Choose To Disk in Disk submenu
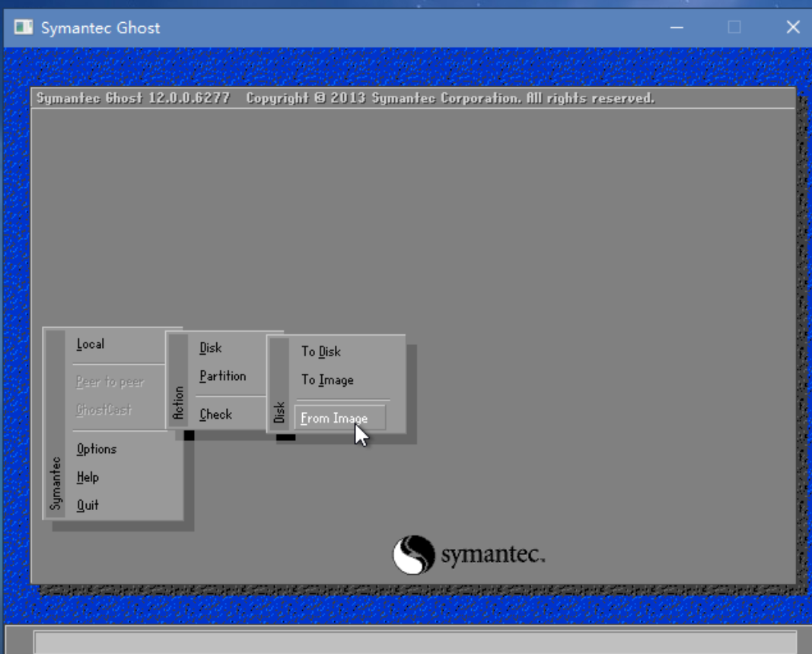The width and height of the screenshot is (812, 654). click(321, 351)
